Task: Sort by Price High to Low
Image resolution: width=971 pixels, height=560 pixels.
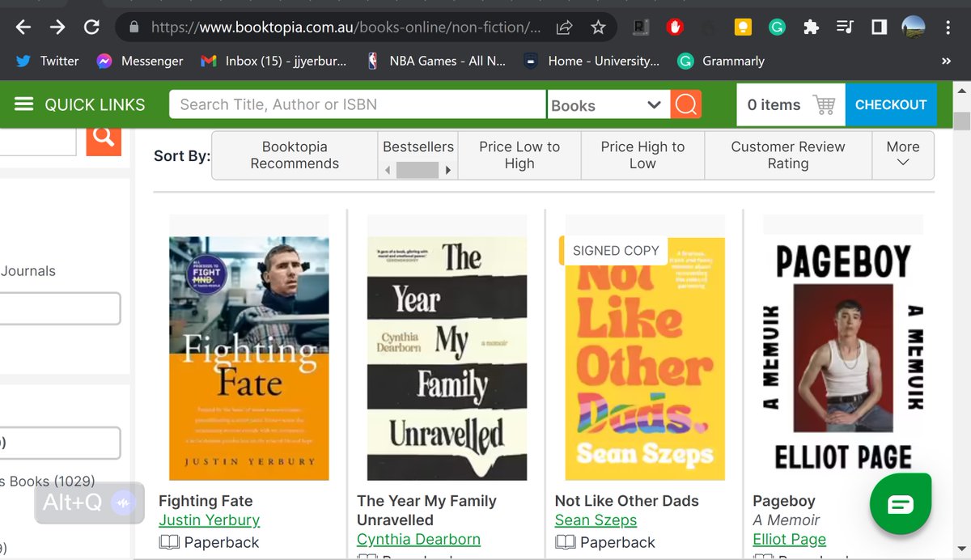Action: click(642, 155)
